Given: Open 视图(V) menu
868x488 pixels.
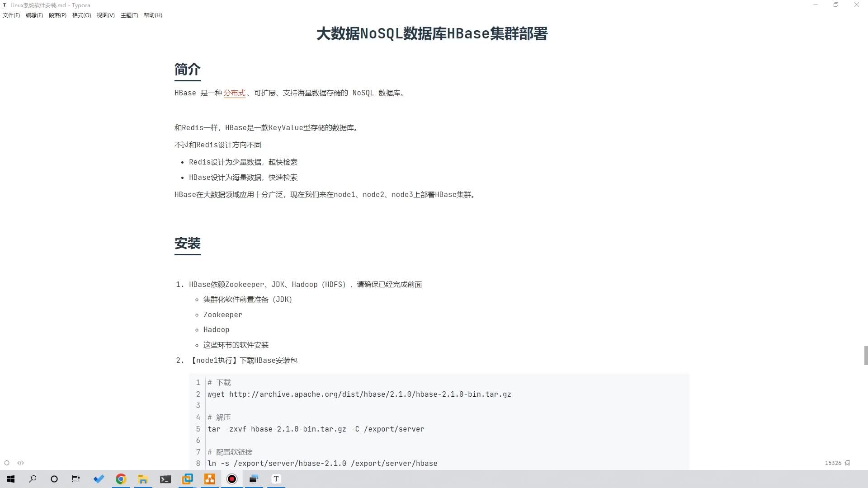Looking at the screenshot, I should pos(105,15).
